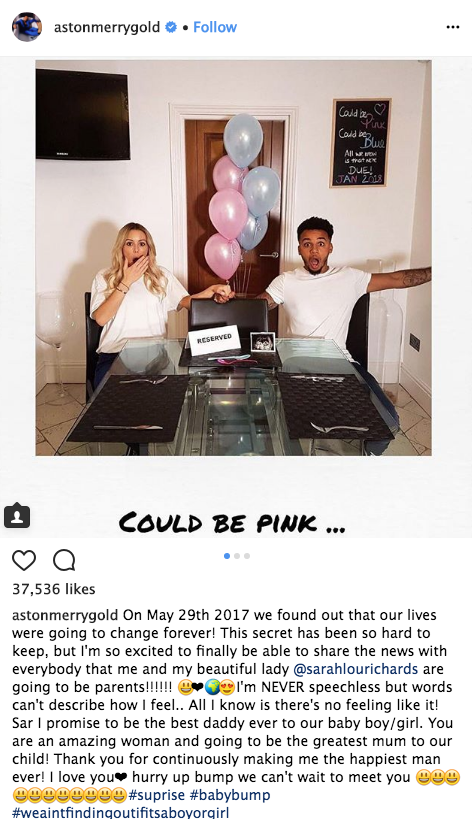Open astonmerrygold username in the header

click(x=107, y=27)
